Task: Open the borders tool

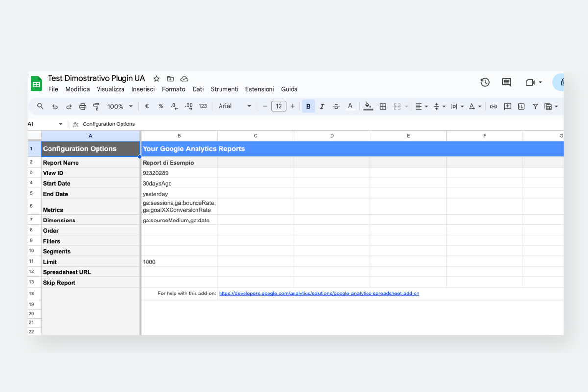Action: [383, 106]
